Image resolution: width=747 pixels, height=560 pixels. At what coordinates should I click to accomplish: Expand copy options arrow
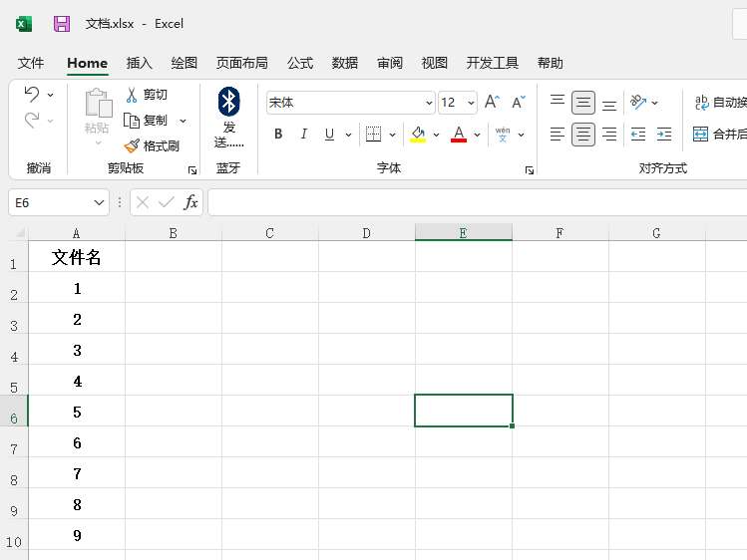pyautogui.click(x=183, y=121)
